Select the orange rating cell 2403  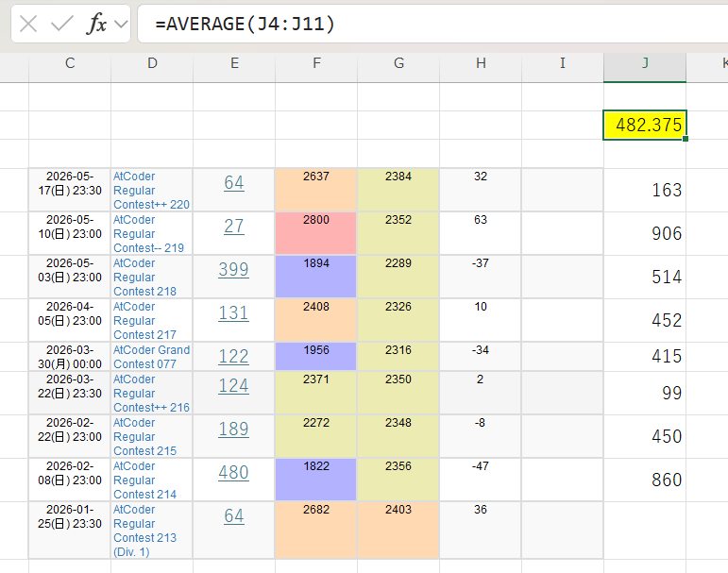tap(398, 531)
